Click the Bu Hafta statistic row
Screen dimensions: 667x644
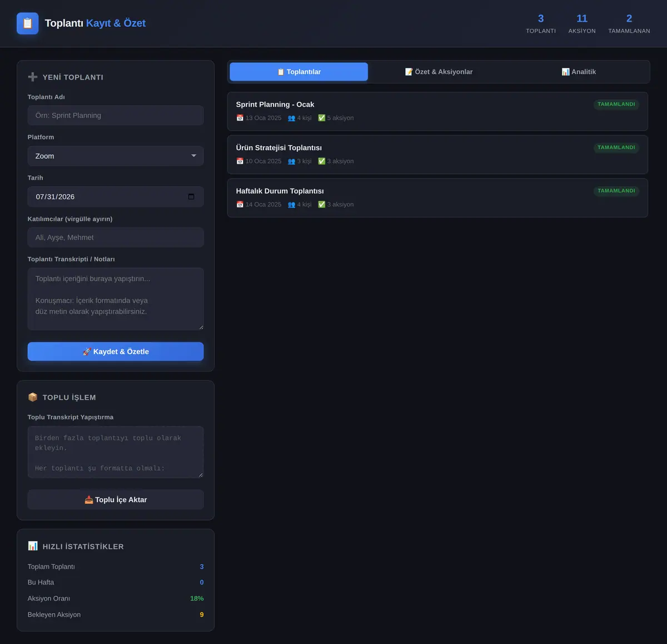[x=116, y=582]
